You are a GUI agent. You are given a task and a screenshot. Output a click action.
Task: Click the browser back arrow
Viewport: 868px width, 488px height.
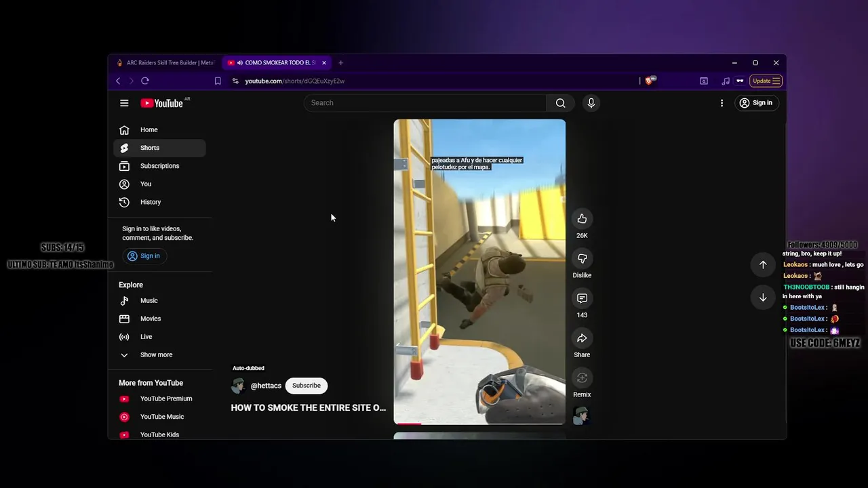click(118, 81)
